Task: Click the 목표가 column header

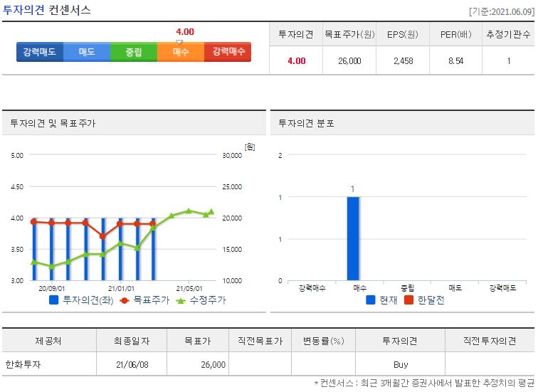Action: click(x=198, y=341)
